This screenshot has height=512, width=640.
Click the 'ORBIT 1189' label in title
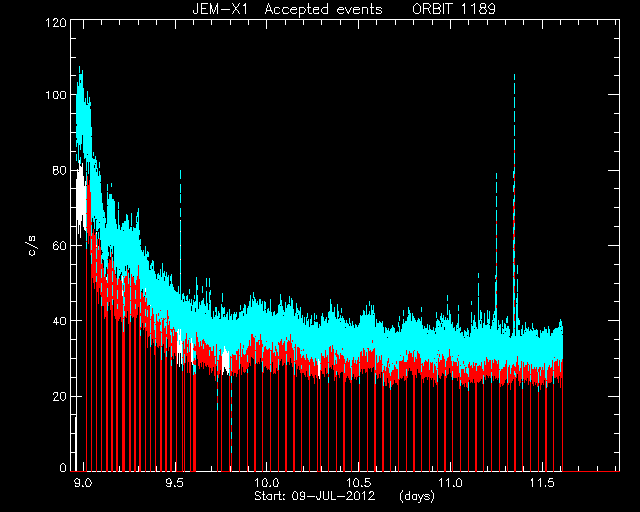(x=454, y=9)
